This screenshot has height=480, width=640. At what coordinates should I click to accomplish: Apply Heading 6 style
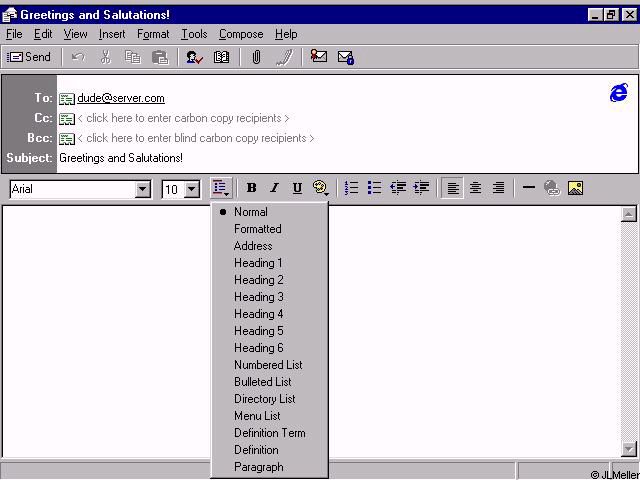click(x=269, y=348)
